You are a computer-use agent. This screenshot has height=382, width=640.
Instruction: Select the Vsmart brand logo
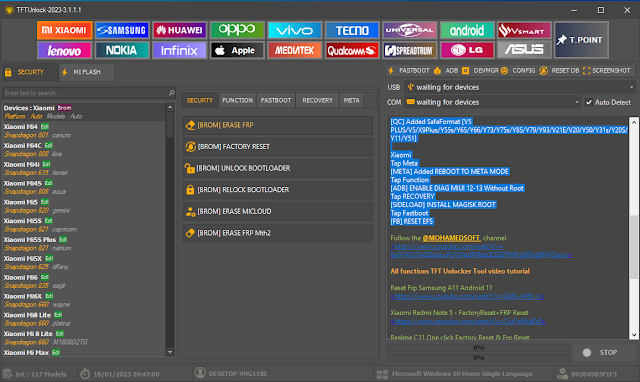524,30
